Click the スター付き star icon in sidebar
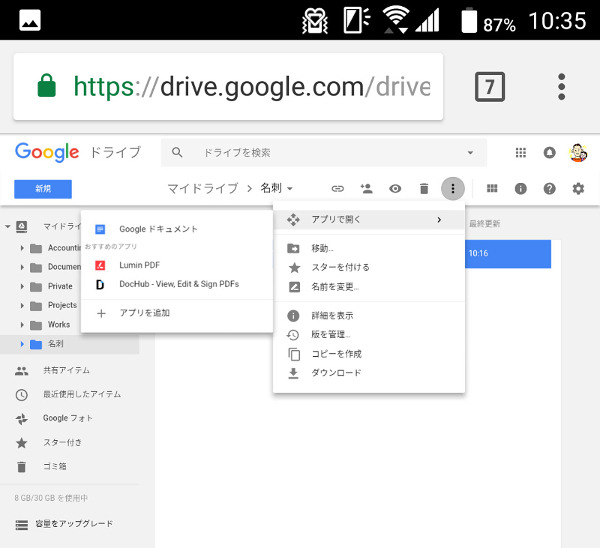This screenshot has width=600, height=548. (21, 443)
